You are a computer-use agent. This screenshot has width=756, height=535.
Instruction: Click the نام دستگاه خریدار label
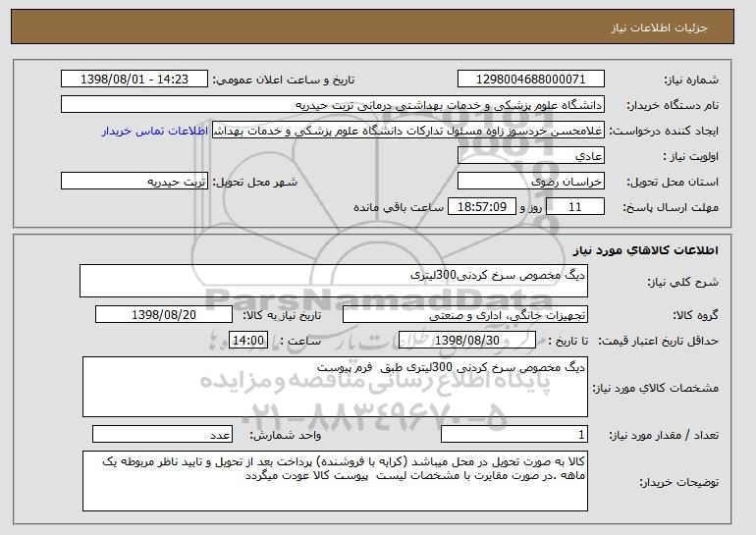click(673, 105)
